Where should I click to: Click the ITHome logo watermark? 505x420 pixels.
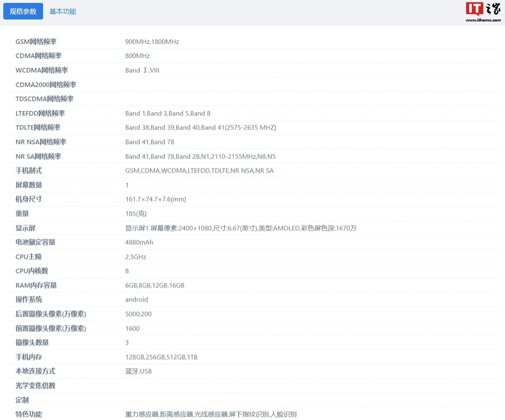click(x=483, y=12)
